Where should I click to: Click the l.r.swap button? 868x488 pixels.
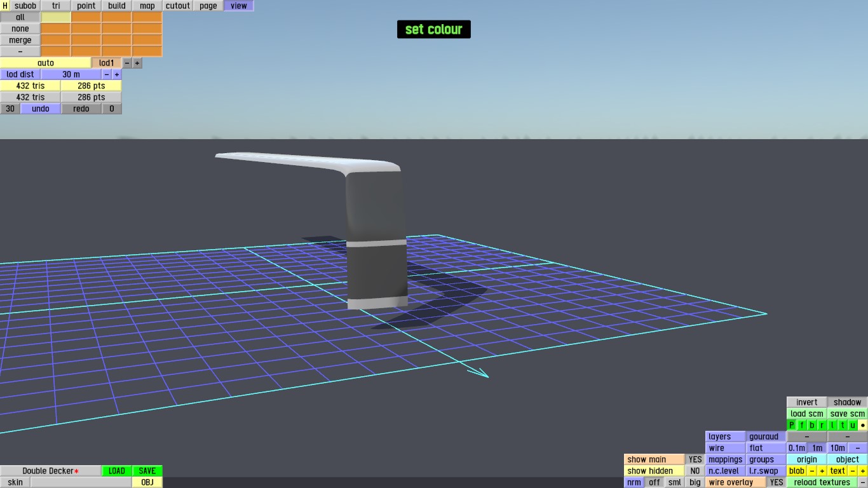pos(766,471)
